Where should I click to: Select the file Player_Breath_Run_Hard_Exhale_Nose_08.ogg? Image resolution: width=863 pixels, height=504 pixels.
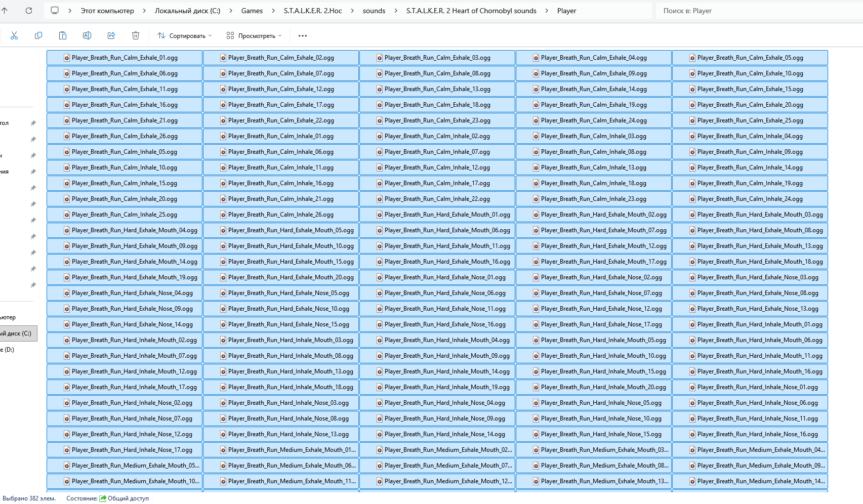click(x=750, y=293)
